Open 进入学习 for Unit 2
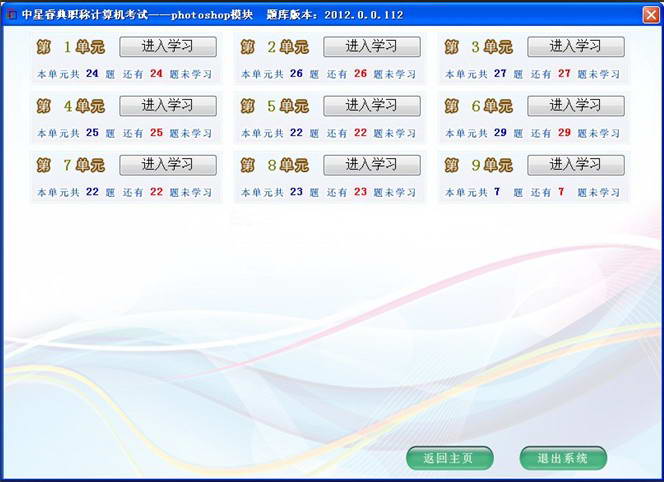This screenshot has width=664, height=482. point(371,47)
